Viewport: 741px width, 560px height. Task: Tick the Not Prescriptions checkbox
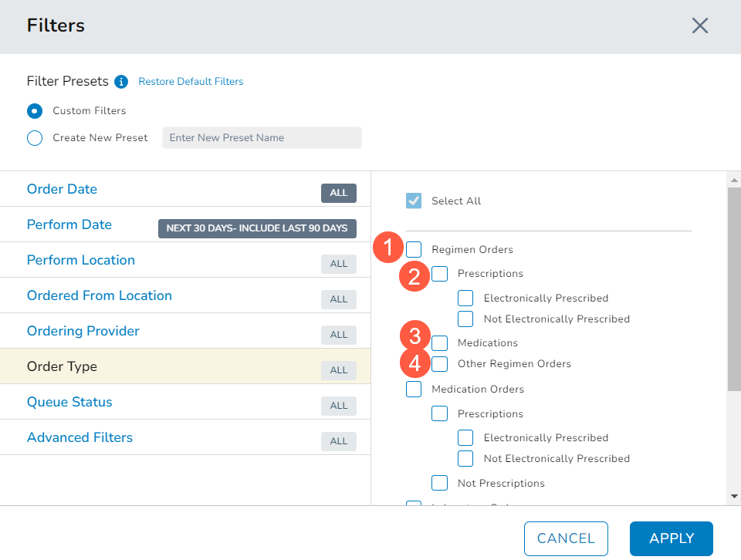pyautogui.click(x=439, y=483)
